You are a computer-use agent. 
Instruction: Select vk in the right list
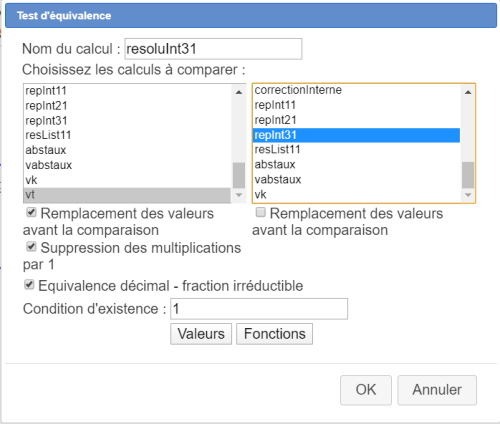357,194
